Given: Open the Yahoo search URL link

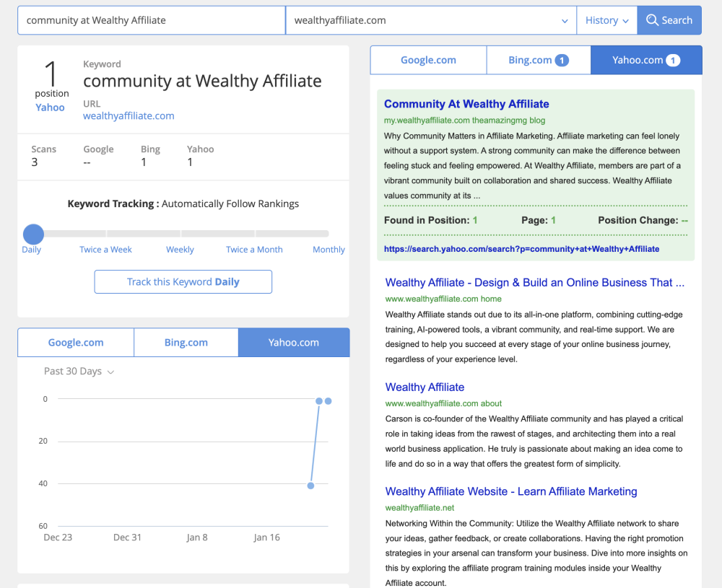Looking at the screenshot, I should [522, 249].
